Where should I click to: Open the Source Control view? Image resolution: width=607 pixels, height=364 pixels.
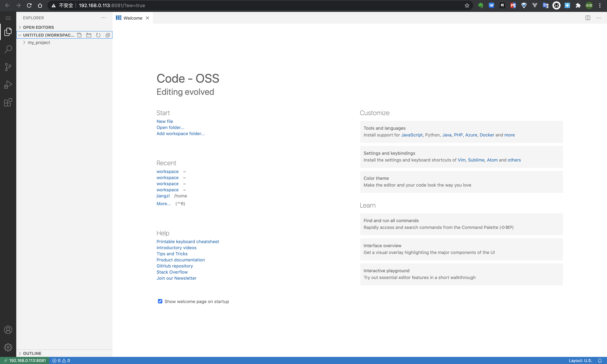click(8, 67)
